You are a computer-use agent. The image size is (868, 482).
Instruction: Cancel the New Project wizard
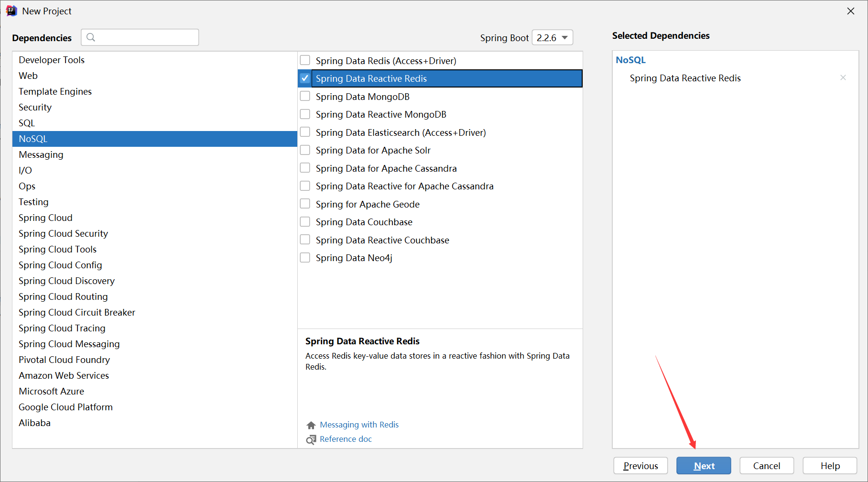tap(767, 466)
